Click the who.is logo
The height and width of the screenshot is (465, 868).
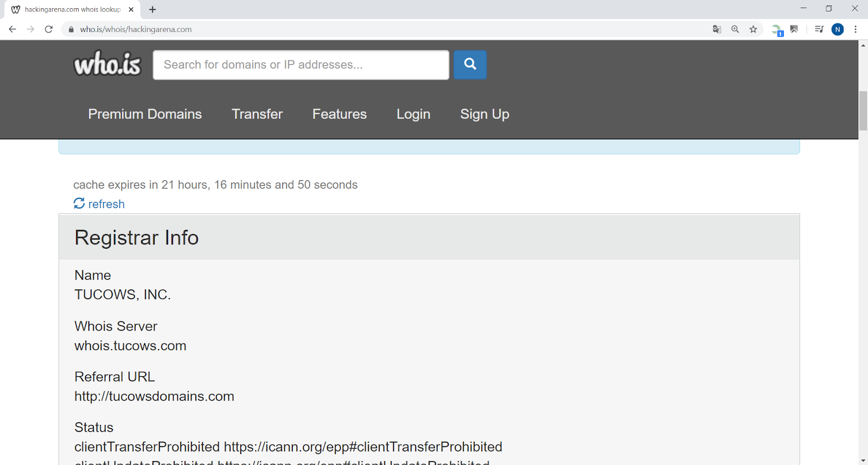pos(107,63)
